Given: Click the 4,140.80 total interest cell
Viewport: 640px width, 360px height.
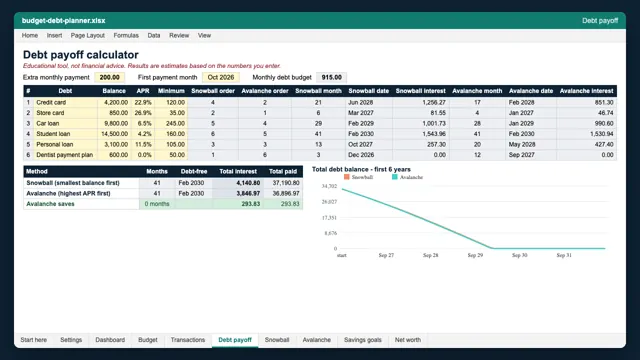Looking at the screenshot, I should (238, 183).
